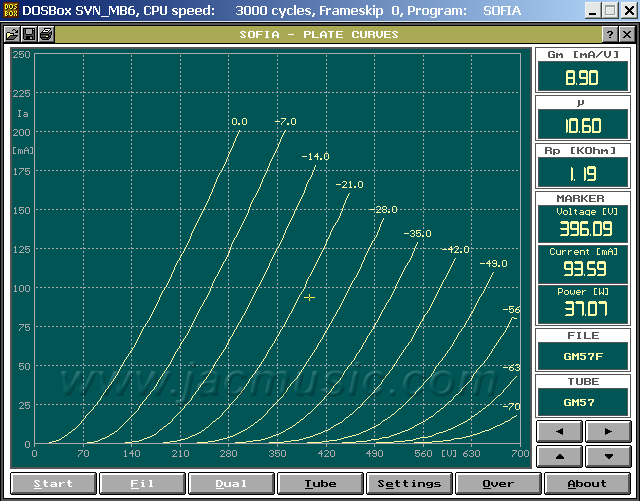Click the -70 curve label
The image size is (640, 501).
tap(511, 407)
